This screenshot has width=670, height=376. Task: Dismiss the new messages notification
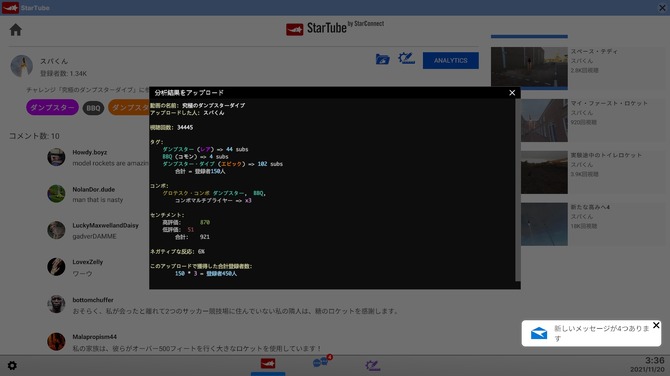pyautogui.click(x=656, y=326)
